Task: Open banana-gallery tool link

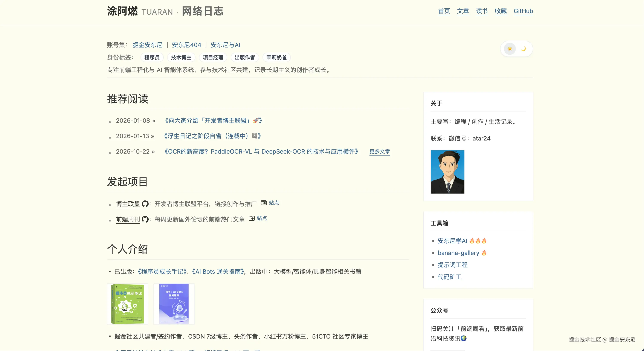Action: pyautogui.click(x=458, y=253)
